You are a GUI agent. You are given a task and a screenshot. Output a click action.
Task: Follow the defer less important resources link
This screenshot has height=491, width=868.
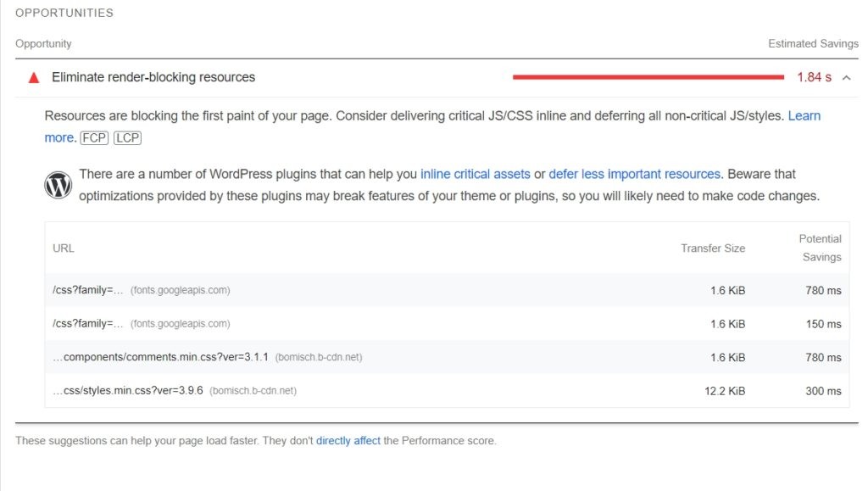click(x=634, y=174)
